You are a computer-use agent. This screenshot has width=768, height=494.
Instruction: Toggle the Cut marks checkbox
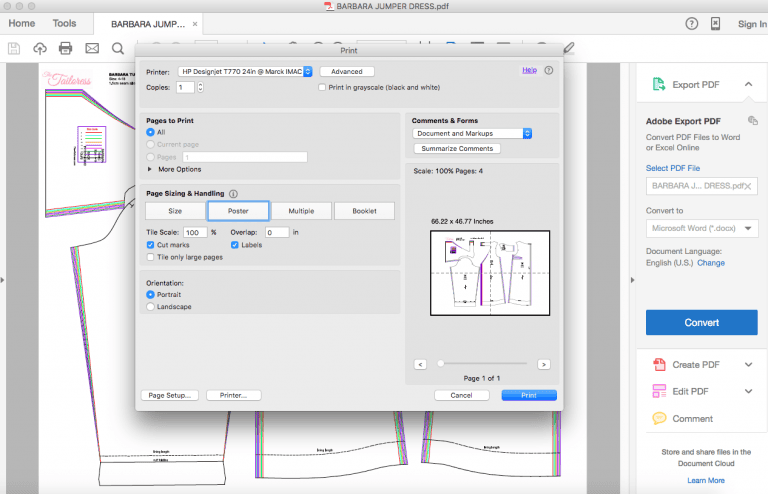[x=150, y=245]
